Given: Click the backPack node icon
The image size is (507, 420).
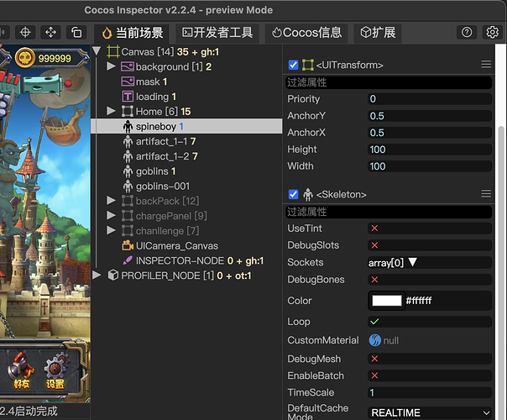Looking at the screenshot, I should tap(128, 201).
